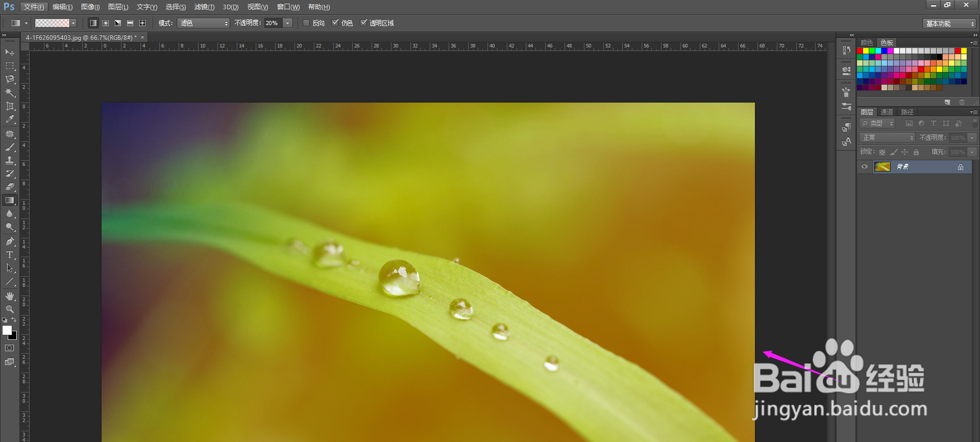Choose Angle Gradient style
The image size is (980, 442).
pyautogui.click(x=118, y=23)
